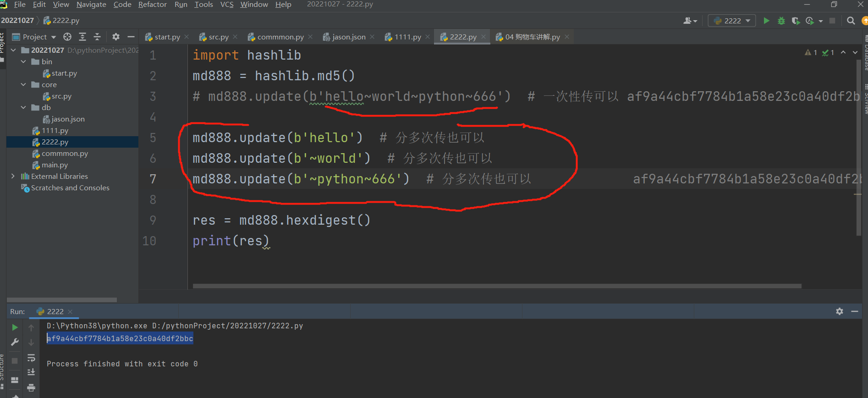
Task: Select main.py in the Project tree
Action: (55, 165)
